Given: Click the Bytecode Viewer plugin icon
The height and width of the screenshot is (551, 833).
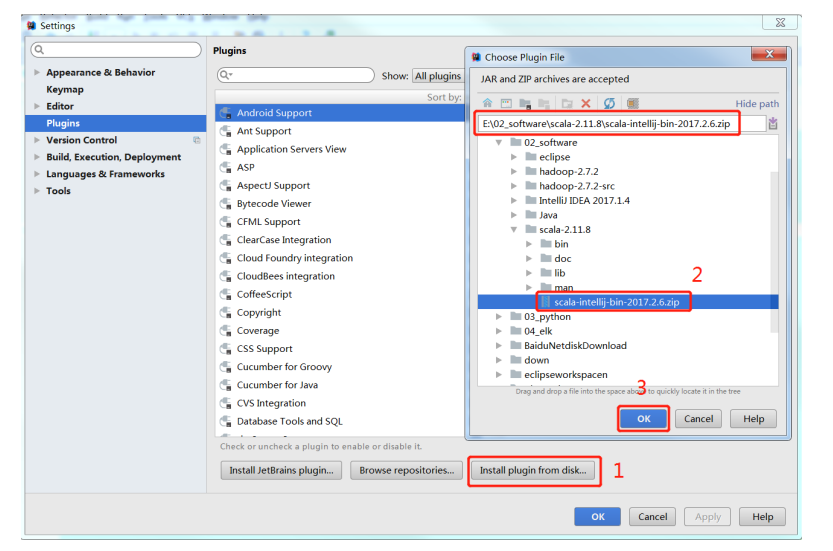Looking at the screenshot, I should coord(226,204).
